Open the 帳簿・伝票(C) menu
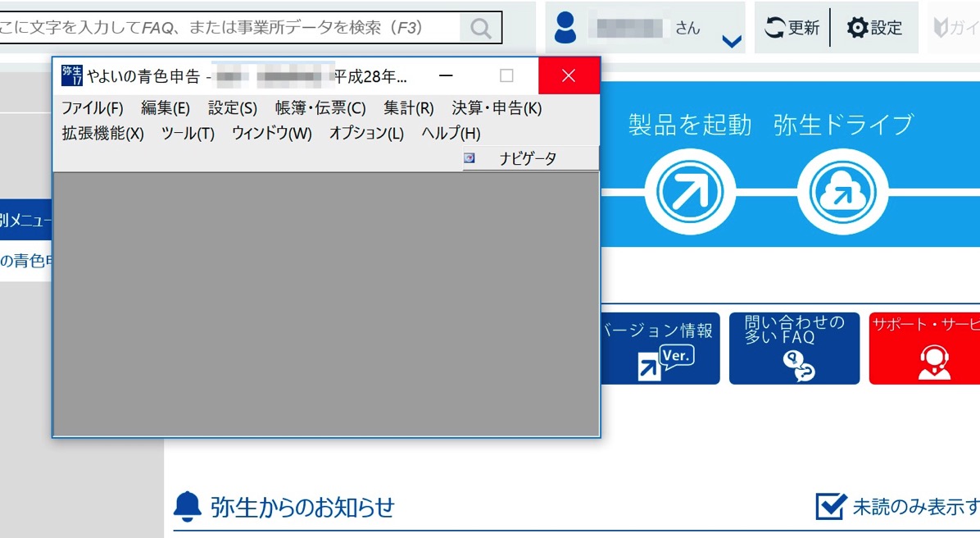 pyautogui.click(x=320, y=108)
